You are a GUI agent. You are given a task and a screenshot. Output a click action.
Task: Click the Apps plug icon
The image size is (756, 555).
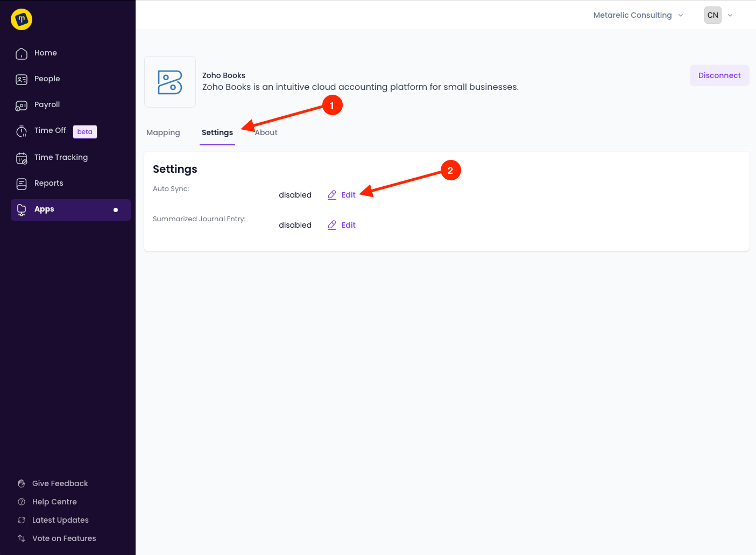tap(22, 209)
